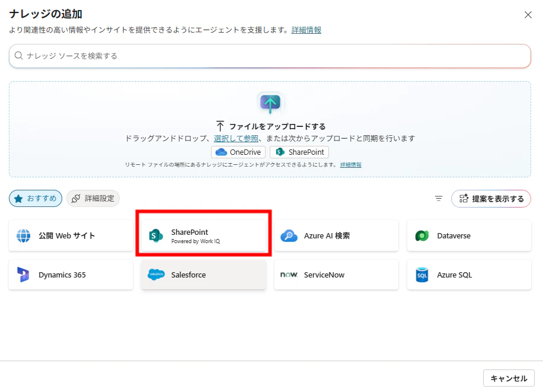This screenshot has height=392, width=543.
Task: Click the 提案を表示する button
Action: coord(491,199)
